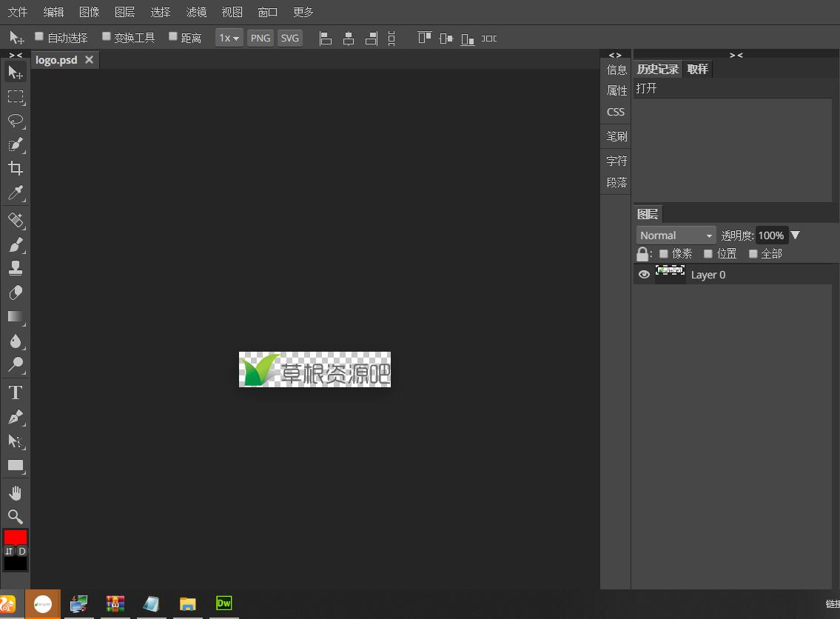Viewport: 840px width, 619px height.
Task: Select the Pen tool
Action: pos(16,417)
